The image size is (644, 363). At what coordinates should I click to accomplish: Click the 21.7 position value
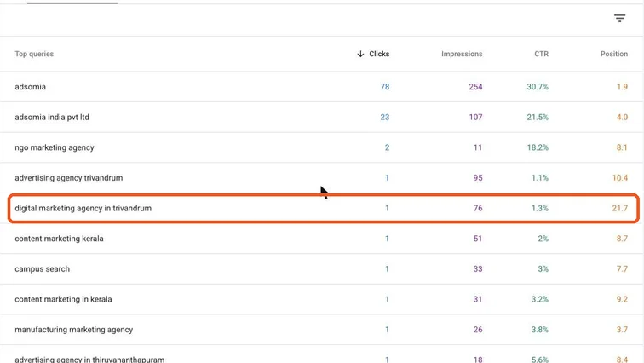(x=620, y=208)
